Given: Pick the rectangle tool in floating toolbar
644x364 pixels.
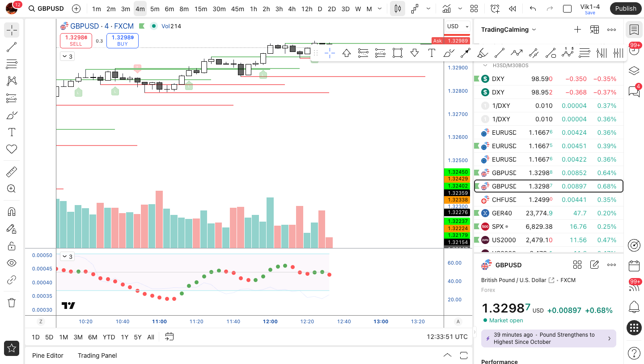Looking at the screenshot, I should [x=397, y=53].
